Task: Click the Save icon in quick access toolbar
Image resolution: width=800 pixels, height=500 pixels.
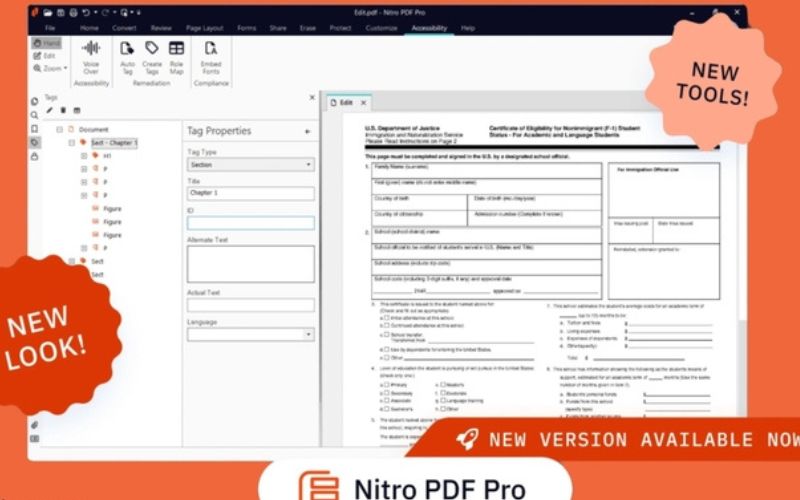Action: pyautogui.click(x=61, y=12)
